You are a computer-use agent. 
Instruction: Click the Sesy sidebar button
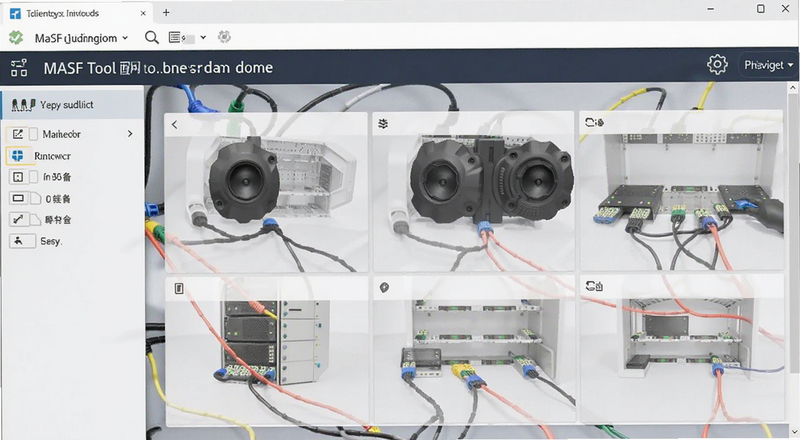pyautogui.click(x=35, y=241)
